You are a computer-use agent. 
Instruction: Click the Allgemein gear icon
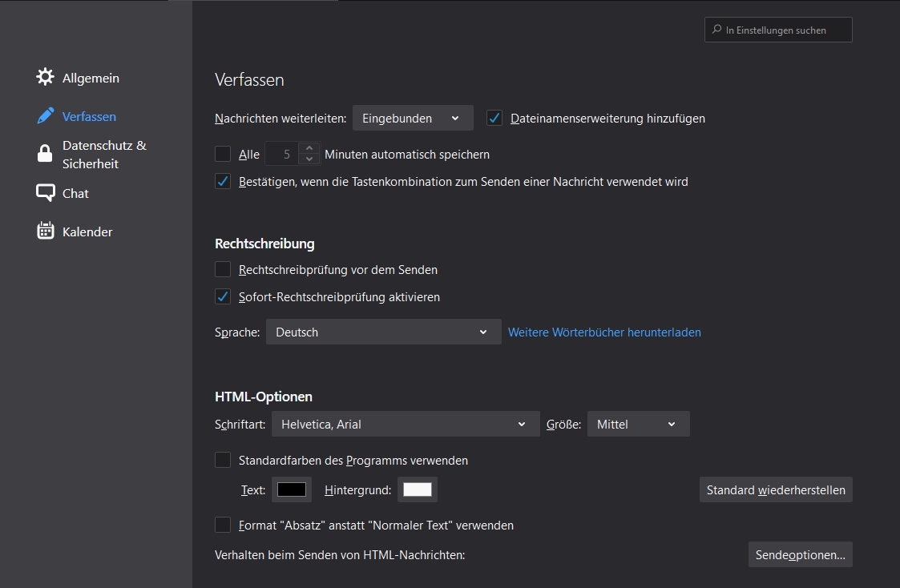pyautogui.click(x=46, y=78)
